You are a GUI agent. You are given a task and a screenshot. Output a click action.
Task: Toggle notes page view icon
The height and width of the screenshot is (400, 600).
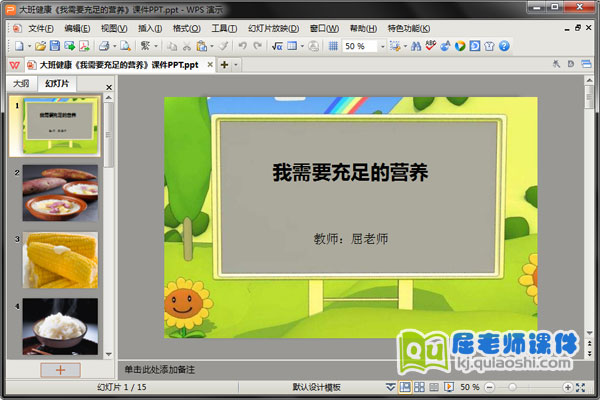pos(434,387)
